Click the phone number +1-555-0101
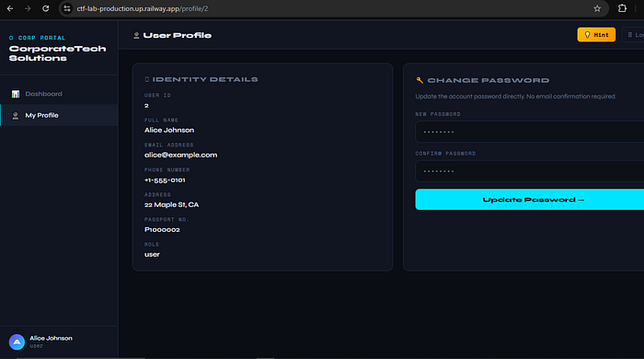The height and width of the screenshot is (359, 644). pos(165,180)
